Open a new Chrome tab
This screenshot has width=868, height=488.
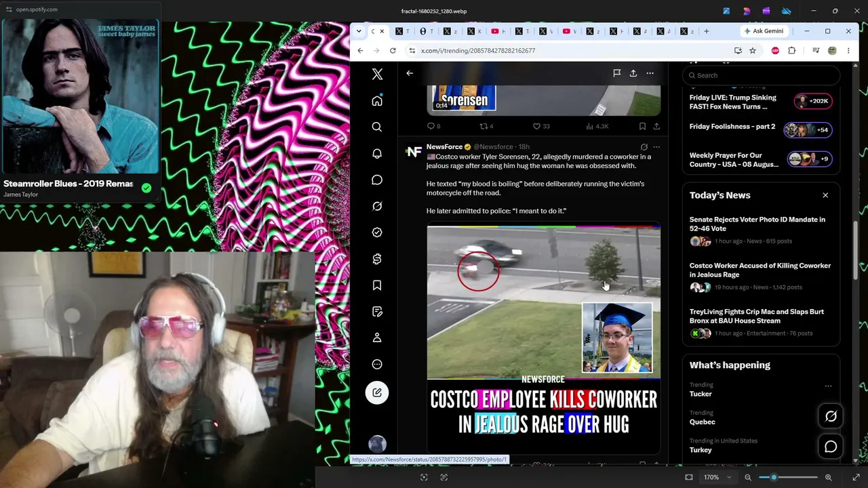pos(707,31)
